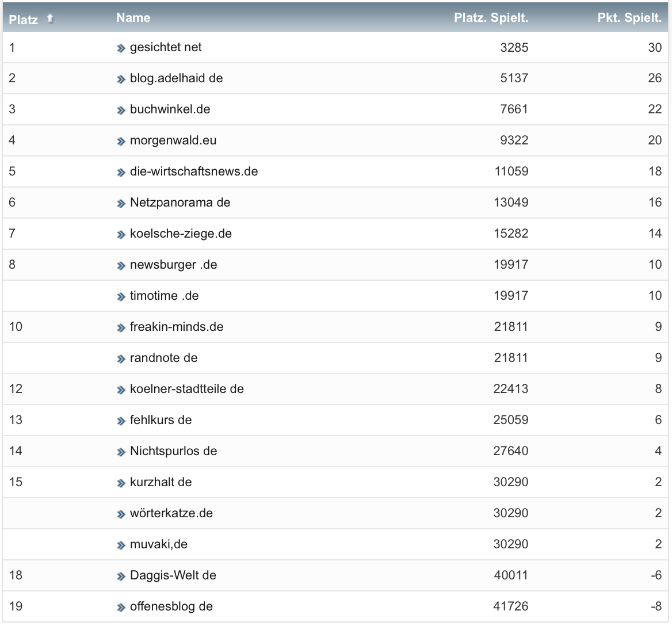Open the die-wirtschaftsnews.de link

194,171
